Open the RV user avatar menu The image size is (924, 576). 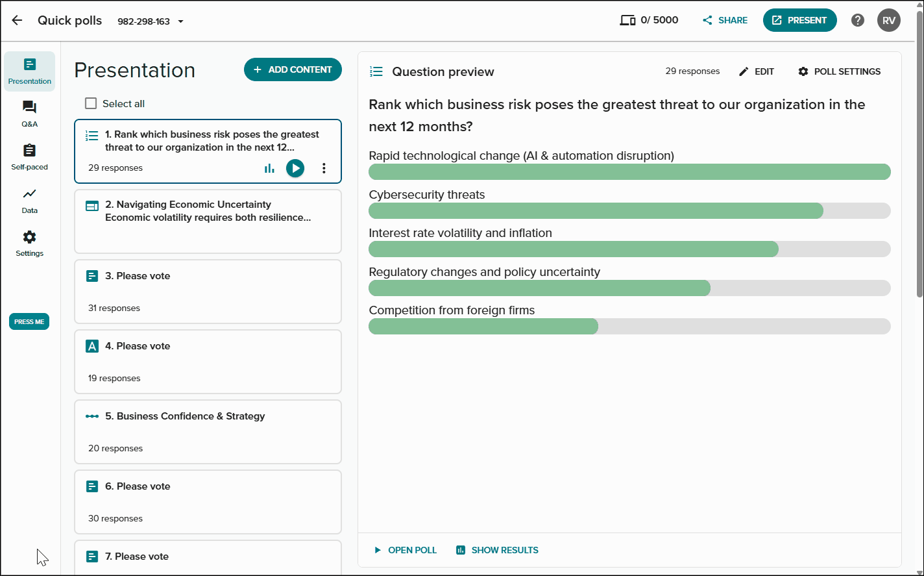click(889, 20)
